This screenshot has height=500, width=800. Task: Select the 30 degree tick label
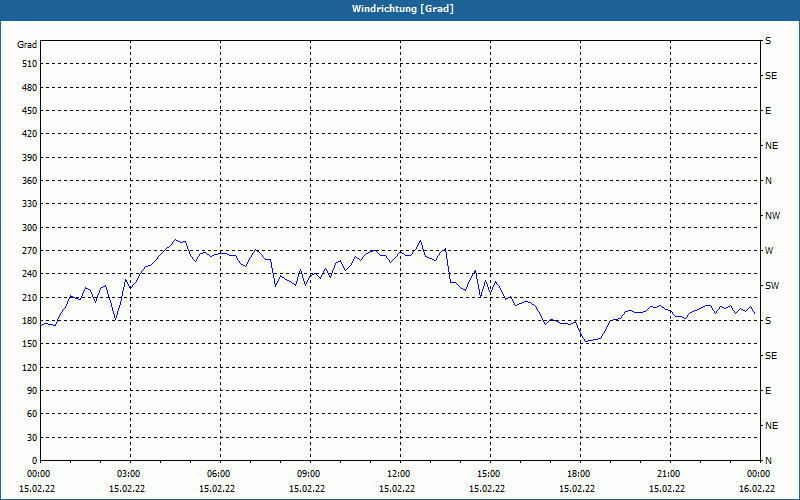click(x=32, y=438)
